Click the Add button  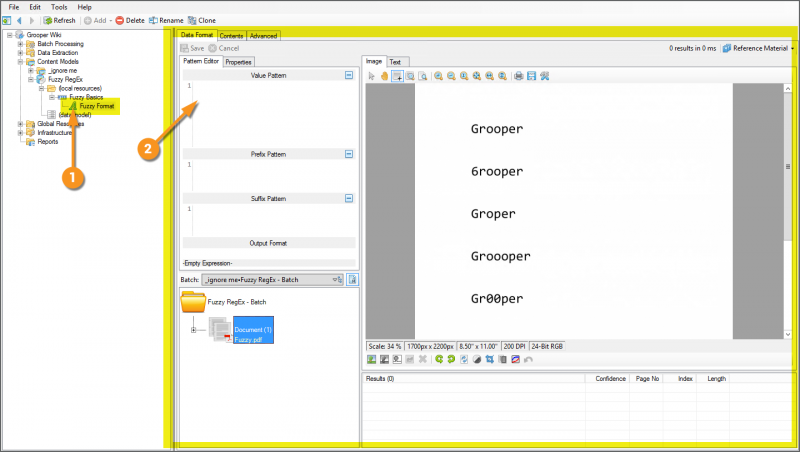pos(96,20)
